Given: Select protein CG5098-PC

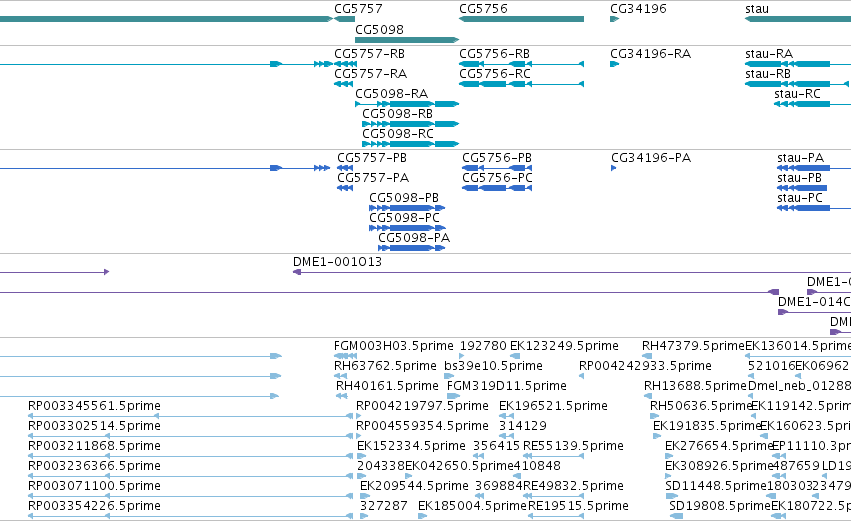Looking at the screenshot, I should pos(404,218).
